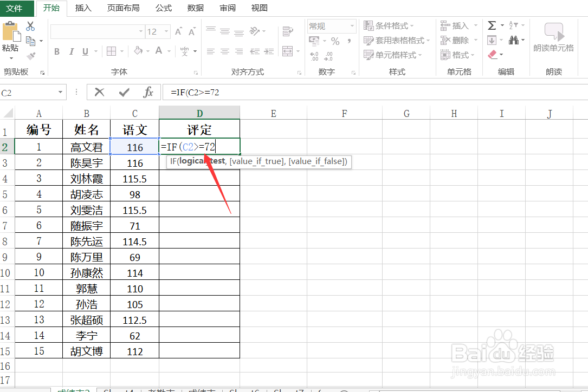This screenshot has height=392, width=588.
Task: Confirm formula entry with checkmark
Action: [x=124, y=92]
